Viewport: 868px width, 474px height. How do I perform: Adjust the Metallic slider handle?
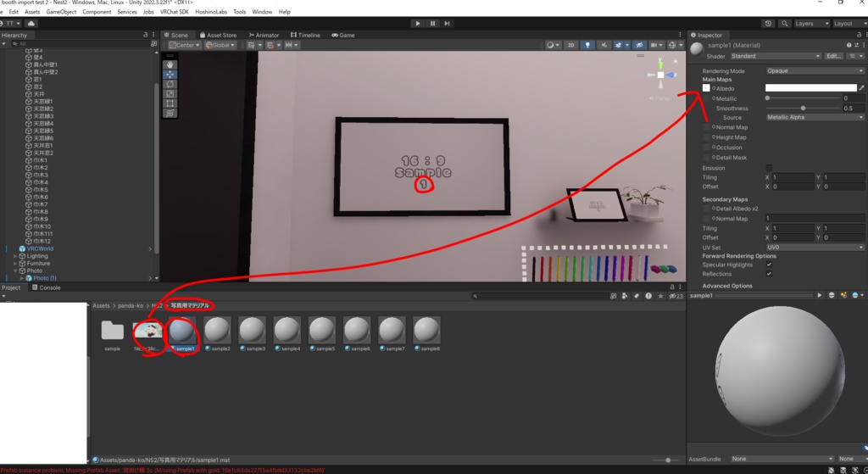point(767,98)
